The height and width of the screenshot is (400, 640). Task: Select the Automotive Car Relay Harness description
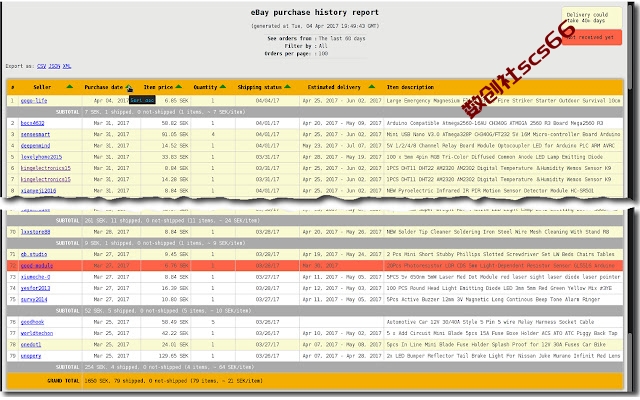(490, 322)
